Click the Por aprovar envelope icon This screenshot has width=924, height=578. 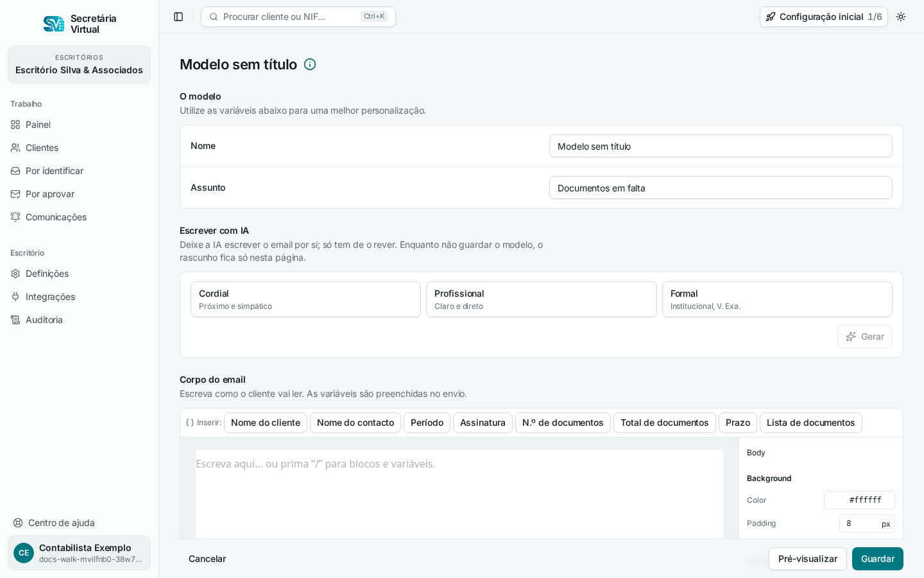click(15, 194)
